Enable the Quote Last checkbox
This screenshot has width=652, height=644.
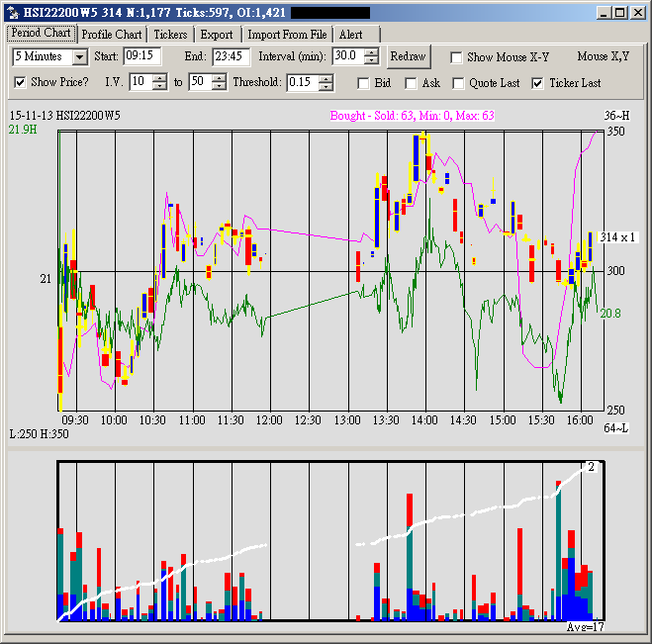[458, 83]
